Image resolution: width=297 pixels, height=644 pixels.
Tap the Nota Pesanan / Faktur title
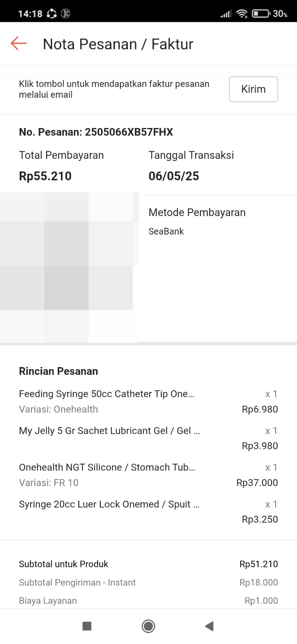tap(118, 44)
